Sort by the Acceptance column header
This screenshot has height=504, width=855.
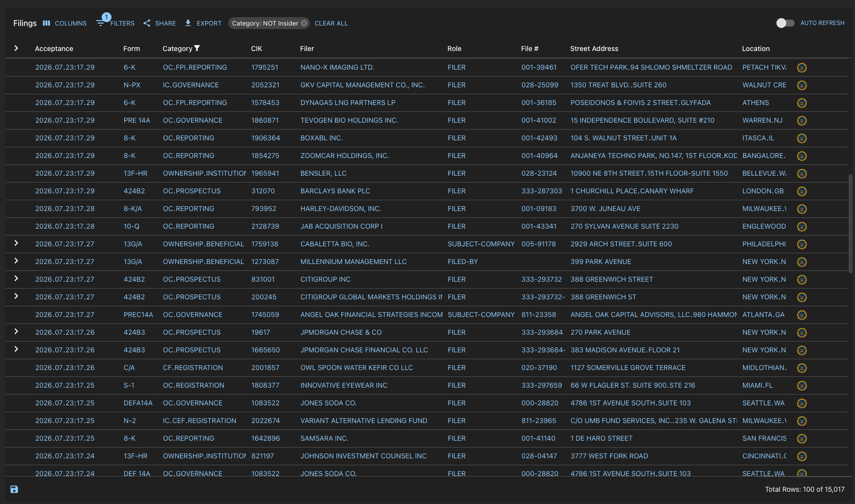54,49
